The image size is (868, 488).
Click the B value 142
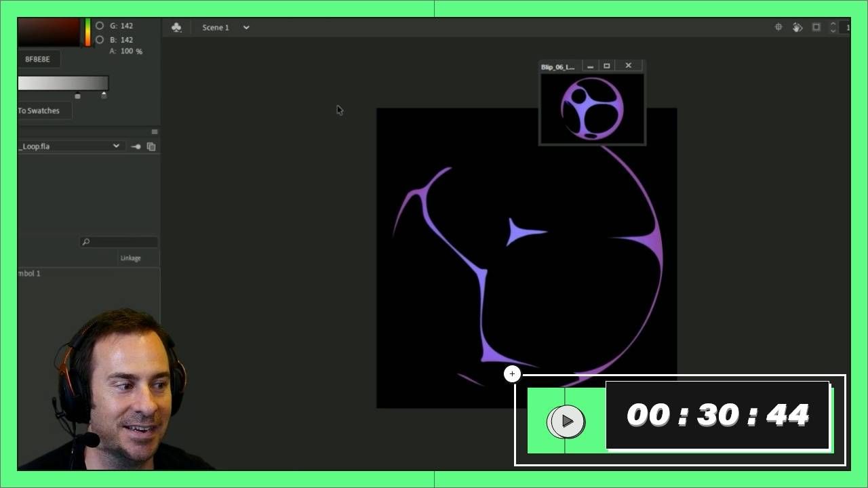[126, 40]
